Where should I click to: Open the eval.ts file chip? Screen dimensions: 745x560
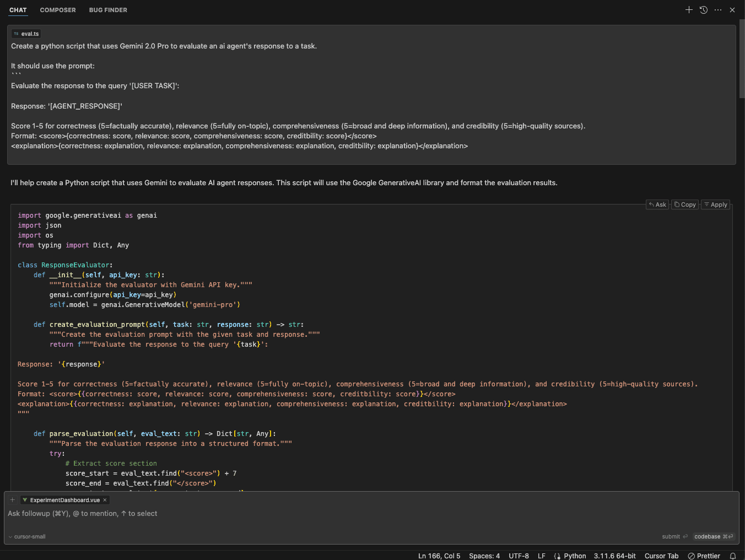coord(26,34)
